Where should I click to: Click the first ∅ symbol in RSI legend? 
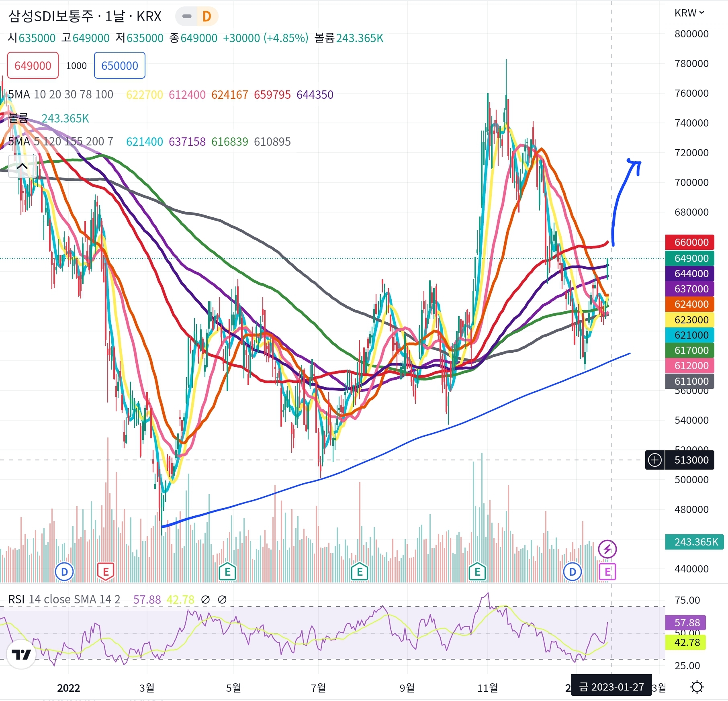[x=205, y=599]
